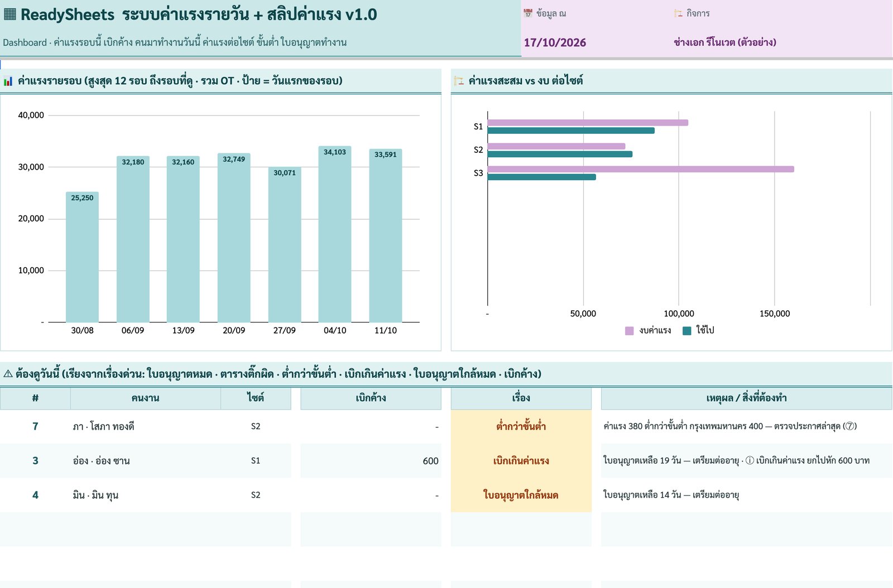Image resolution: width=893 pixels, height=588 pixels.
Task: Click the ไซต์ column header
Action: click(256, 398)
